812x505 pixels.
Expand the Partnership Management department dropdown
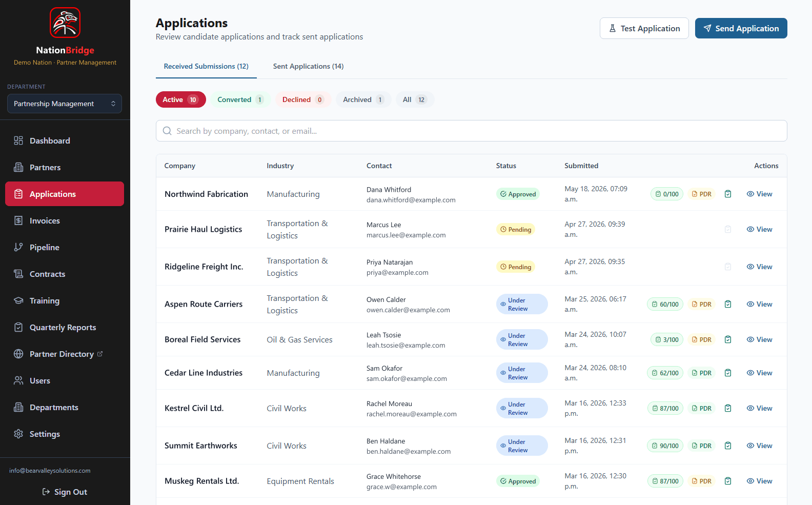(x=65, y=104)
